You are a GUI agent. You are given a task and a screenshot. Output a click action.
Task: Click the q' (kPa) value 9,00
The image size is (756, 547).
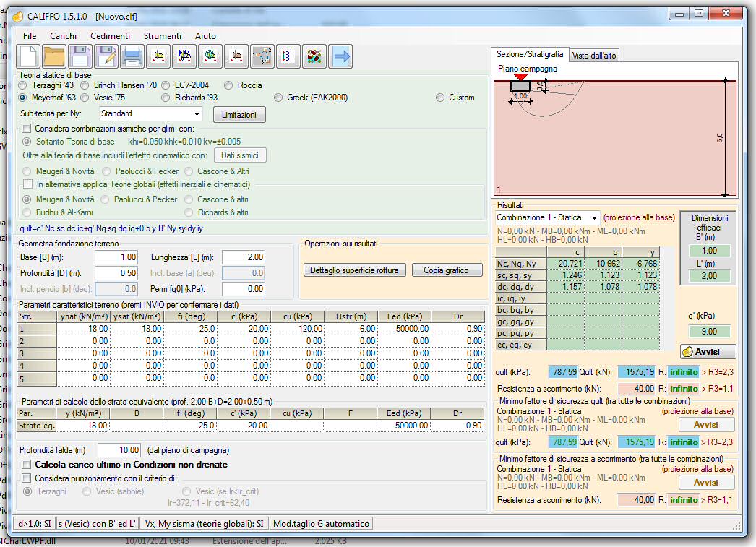point(709,332)
